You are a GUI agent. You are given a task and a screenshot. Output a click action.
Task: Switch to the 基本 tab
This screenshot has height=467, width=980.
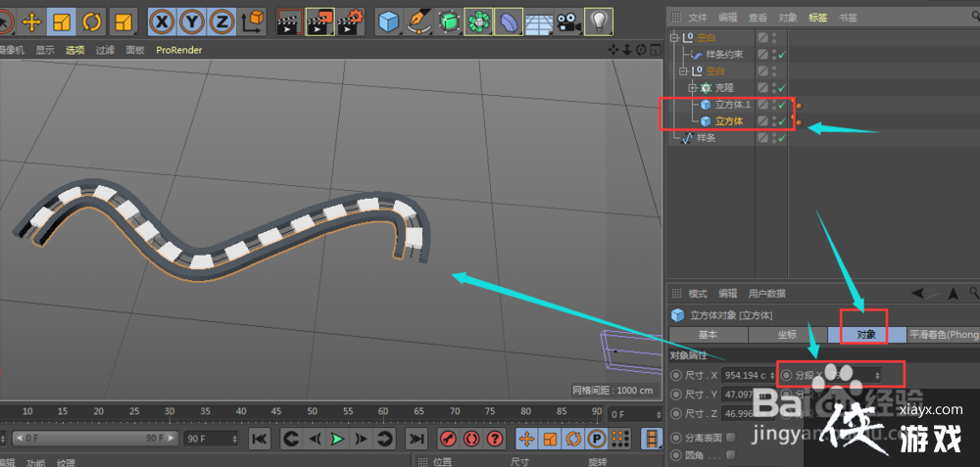[x=709, y=335]
